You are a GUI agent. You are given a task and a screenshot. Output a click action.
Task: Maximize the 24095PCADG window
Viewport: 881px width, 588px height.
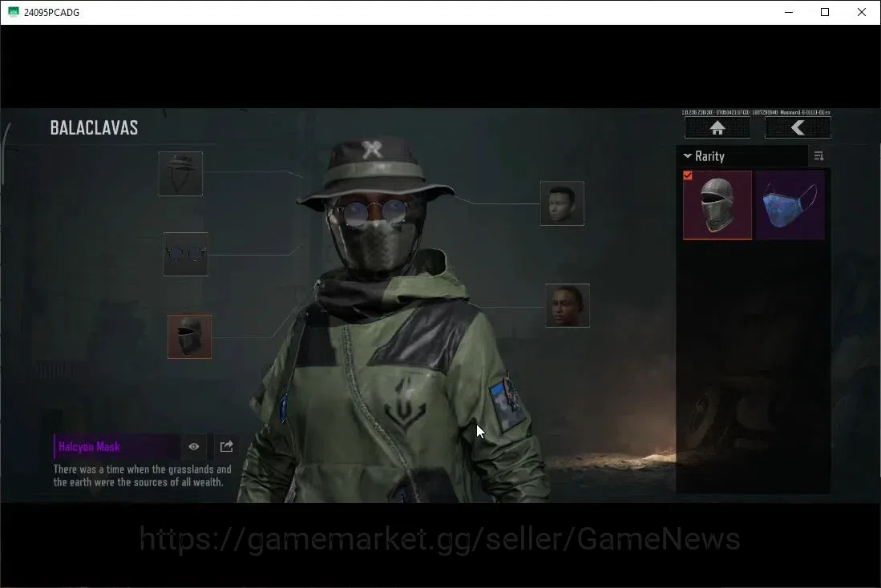tap(825, 12)
